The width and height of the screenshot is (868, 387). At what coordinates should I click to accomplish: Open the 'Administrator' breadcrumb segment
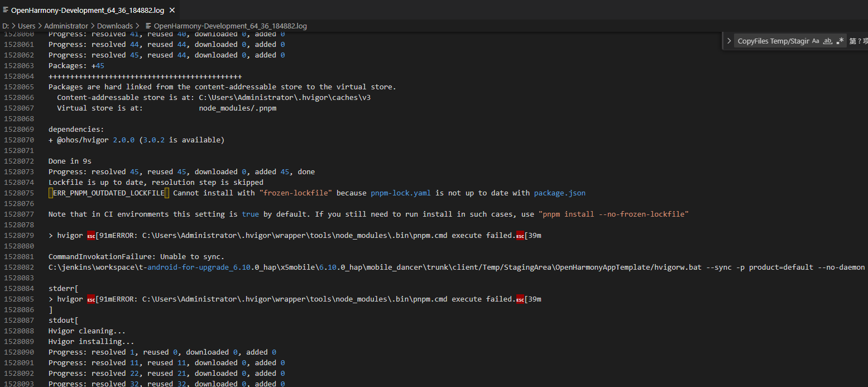pyautogui.click(x=66, y=26)
